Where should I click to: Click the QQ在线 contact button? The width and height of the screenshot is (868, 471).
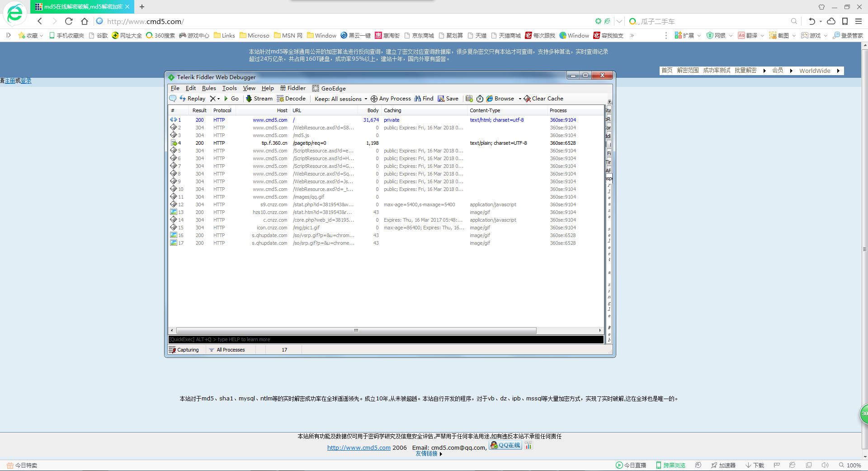click(x=505, y=445)
